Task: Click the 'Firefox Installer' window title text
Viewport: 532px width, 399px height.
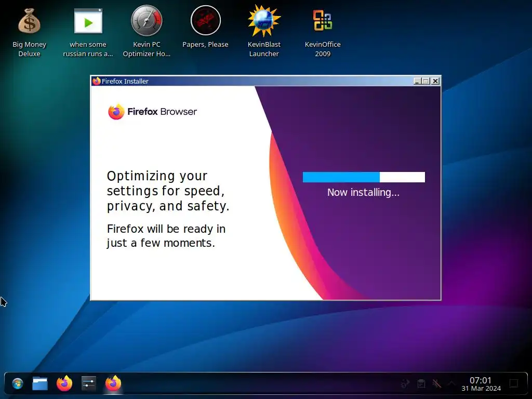Action: click(125, 81)
